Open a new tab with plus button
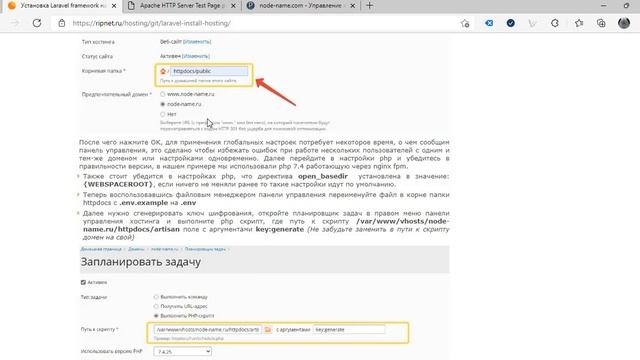Screen dimensions: 640x360 click(369, 6)
